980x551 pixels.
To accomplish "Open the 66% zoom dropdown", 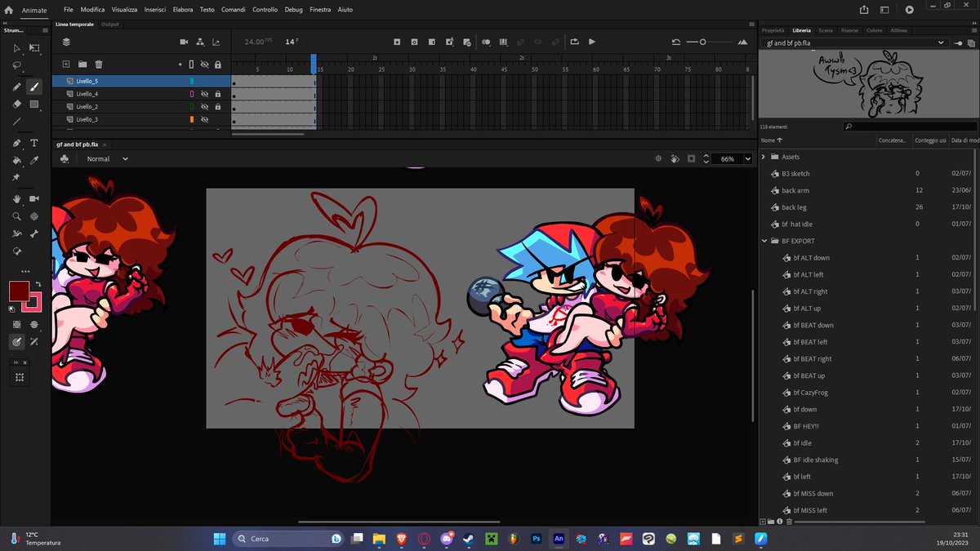I will tap(747, 158).
